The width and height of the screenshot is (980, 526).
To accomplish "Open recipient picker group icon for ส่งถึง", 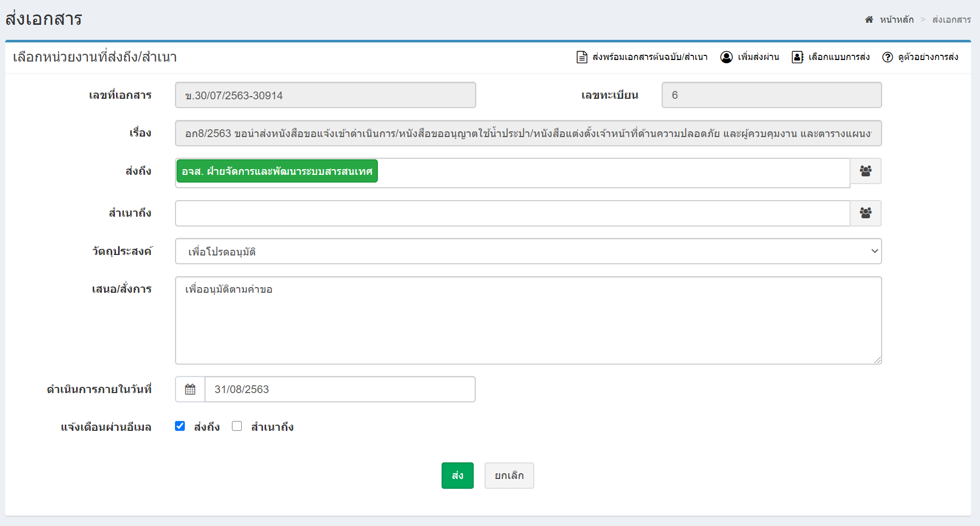I will pos(865,171).
